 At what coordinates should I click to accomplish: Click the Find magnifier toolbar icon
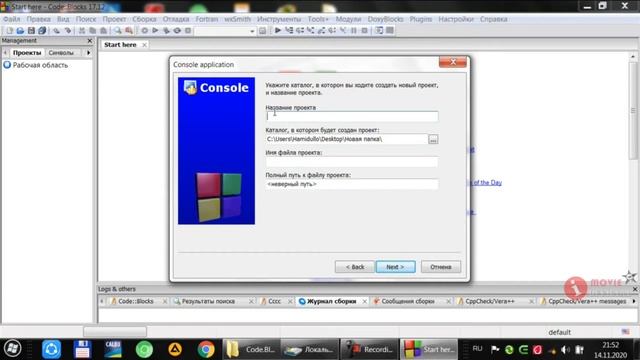pyautogui.click(x=118, y=31)
